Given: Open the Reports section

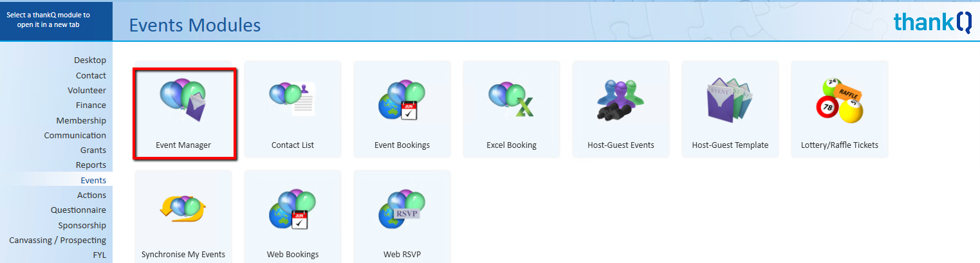Looking at the screenshot, I should click(91, 165).
